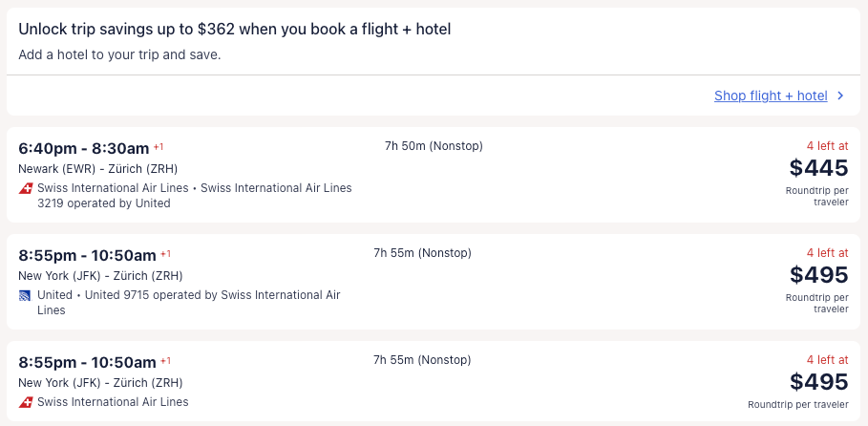Select the $495 price on the United 9715 flight
Screen dimensions: 868x426
(x=818, y=275)
